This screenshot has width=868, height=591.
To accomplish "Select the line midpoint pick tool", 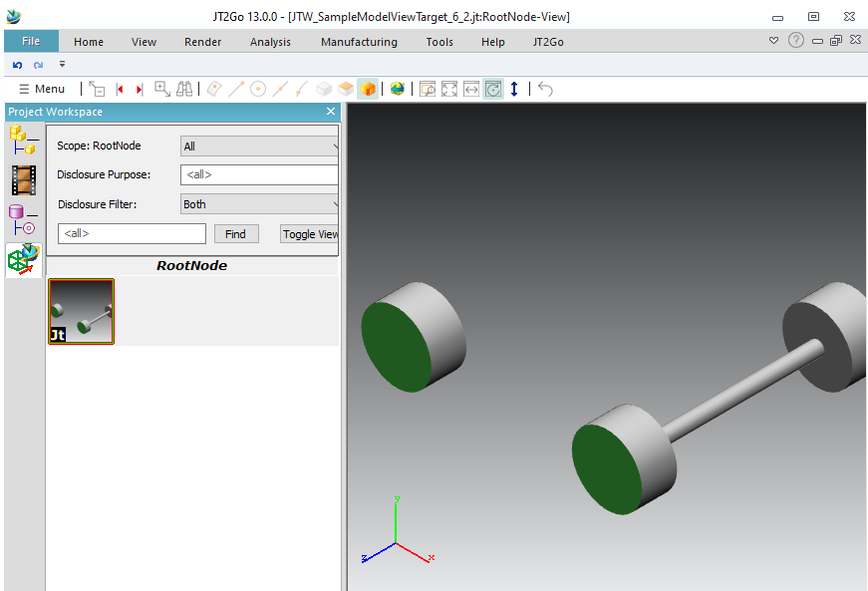I will tap(280, 89).
